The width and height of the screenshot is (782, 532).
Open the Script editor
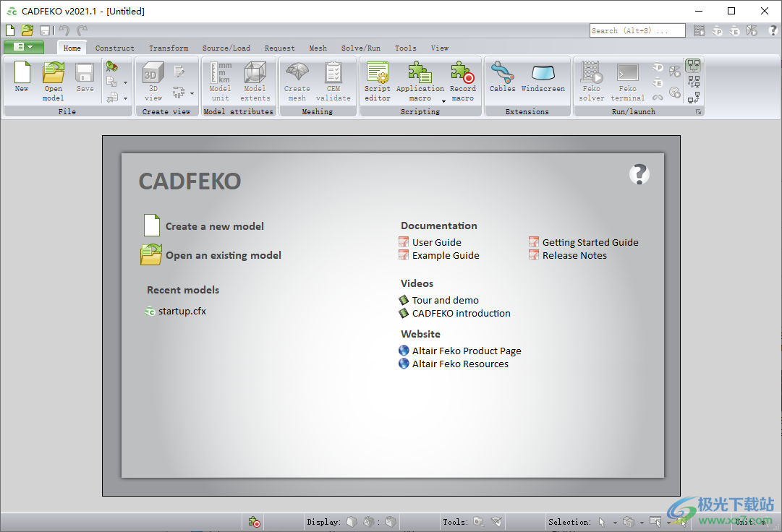click(378, 81)
